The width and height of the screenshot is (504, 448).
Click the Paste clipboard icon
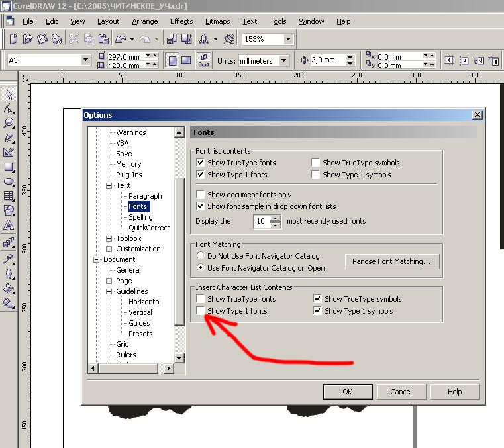[x=103, y=39]
